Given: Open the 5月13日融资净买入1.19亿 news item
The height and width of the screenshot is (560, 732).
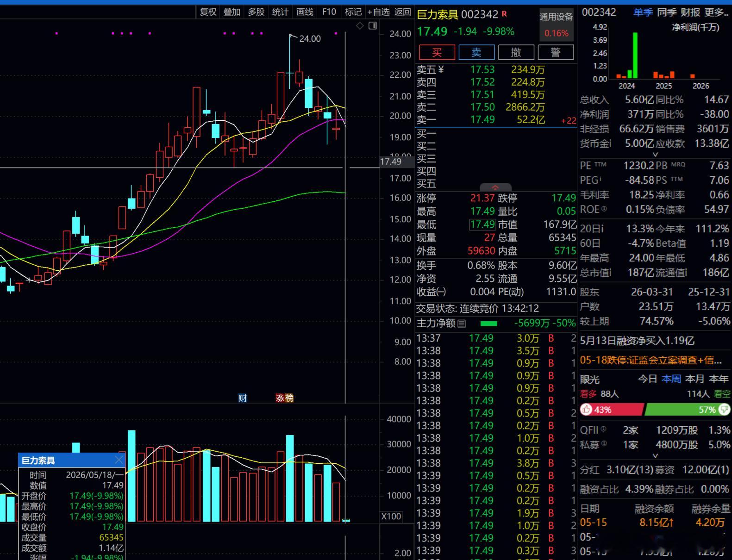Looking at the screenshot, I should (637, 341).
